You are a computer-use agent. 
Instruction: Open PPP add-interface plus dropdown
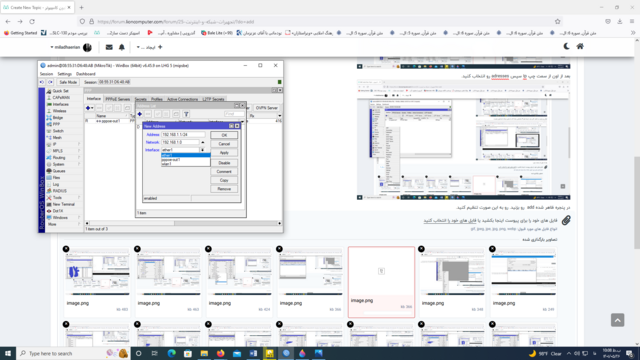click(x=89, y=108)
